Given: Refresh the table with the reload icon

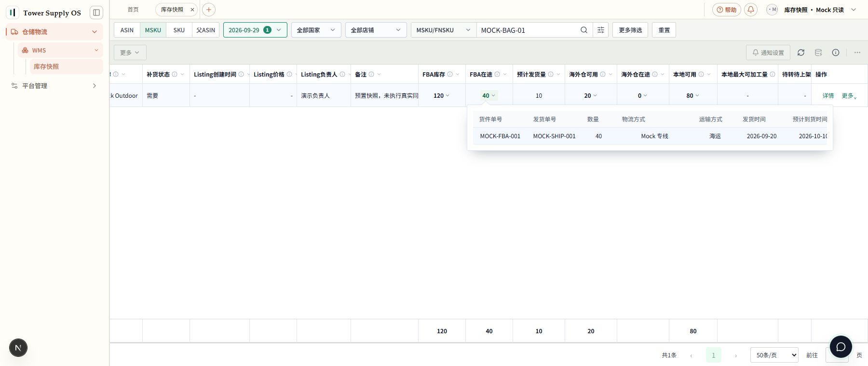Looking at the screenshot, I should 801,52.
